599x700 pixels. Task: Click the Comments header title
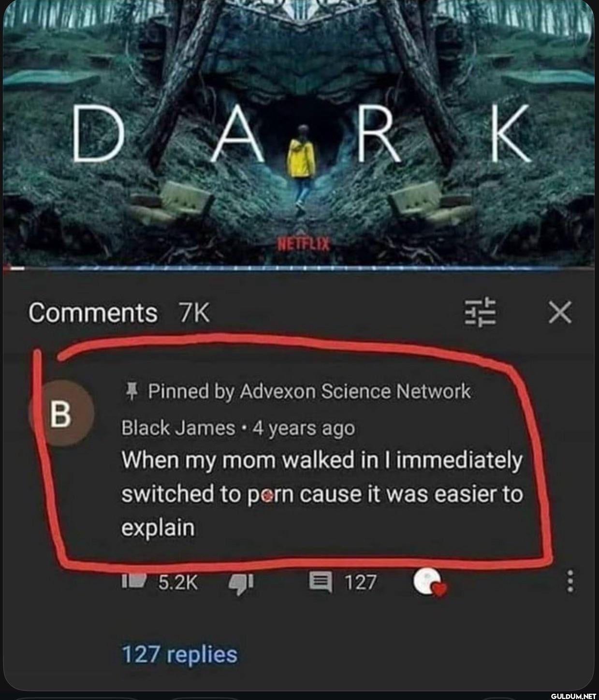tap(93, 313)
